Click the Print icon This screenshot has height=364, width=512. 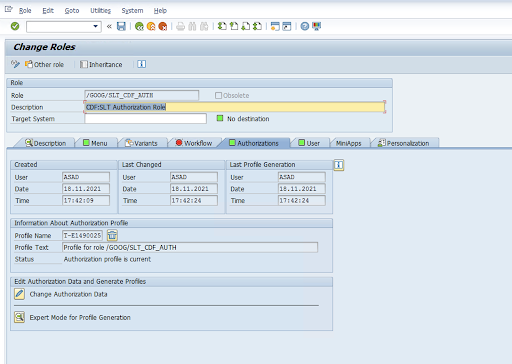pyautogui.click(x=180, y=26)
